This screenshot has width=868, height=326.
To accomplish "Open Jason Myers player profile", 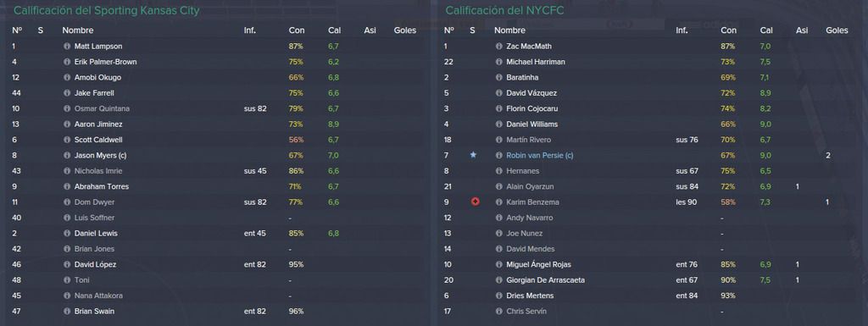I will click(100, 155).
